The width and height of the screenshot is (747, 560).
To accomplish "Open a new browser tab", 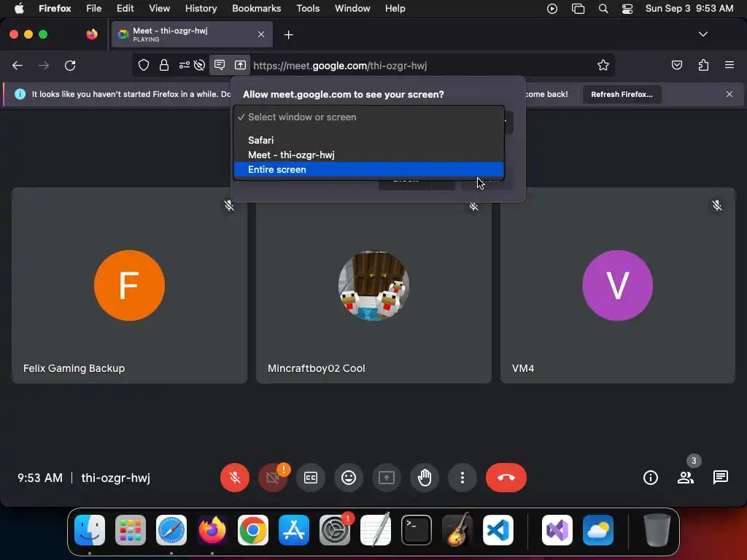I will pos(288,35).
